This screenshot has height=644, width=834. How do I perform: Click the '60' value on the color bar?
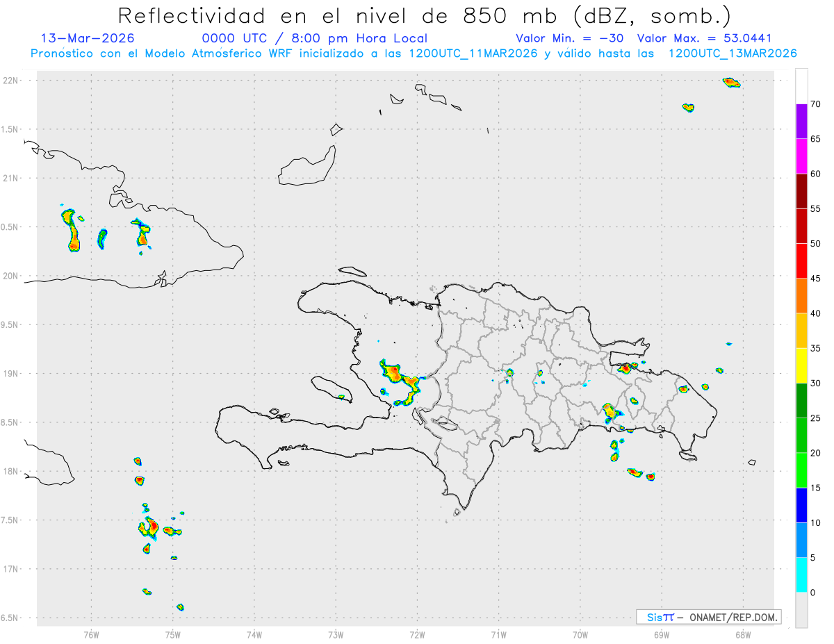(x=815, y=174)
